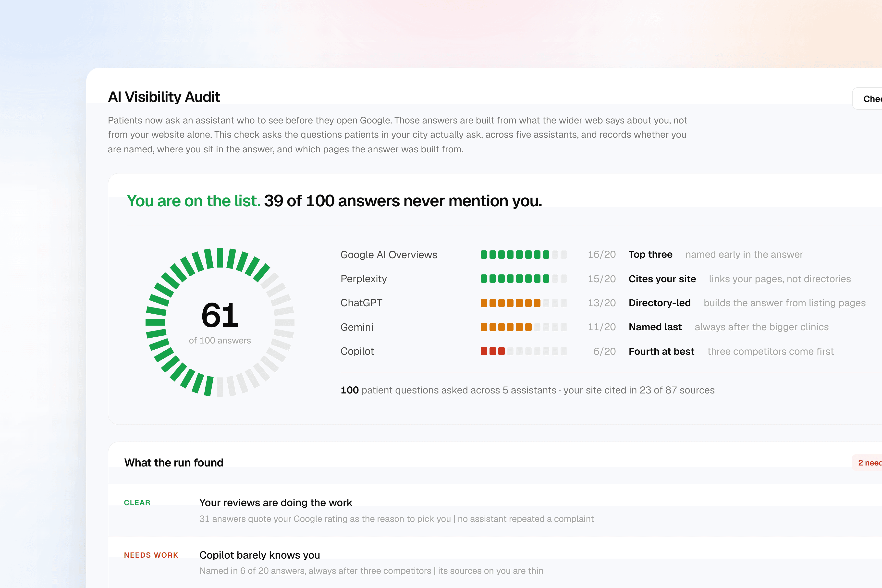Click the AI Visibility Audit heading
Screen dimensions: 882x588
coord(164,97)
